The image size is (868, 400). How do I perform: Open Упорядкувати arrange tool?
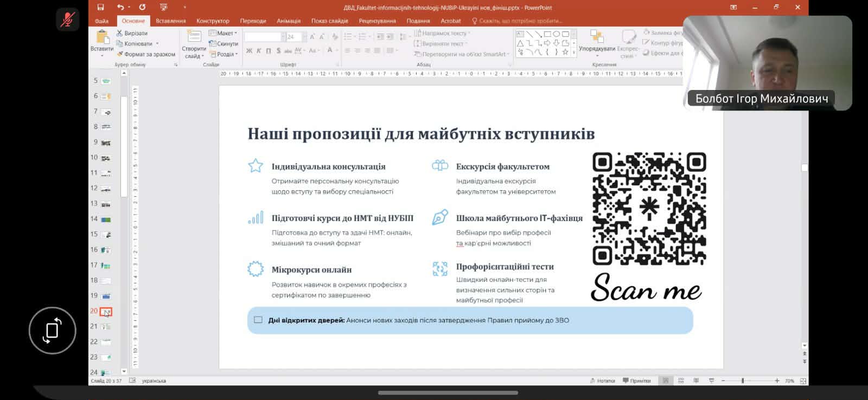click(597, 41)
